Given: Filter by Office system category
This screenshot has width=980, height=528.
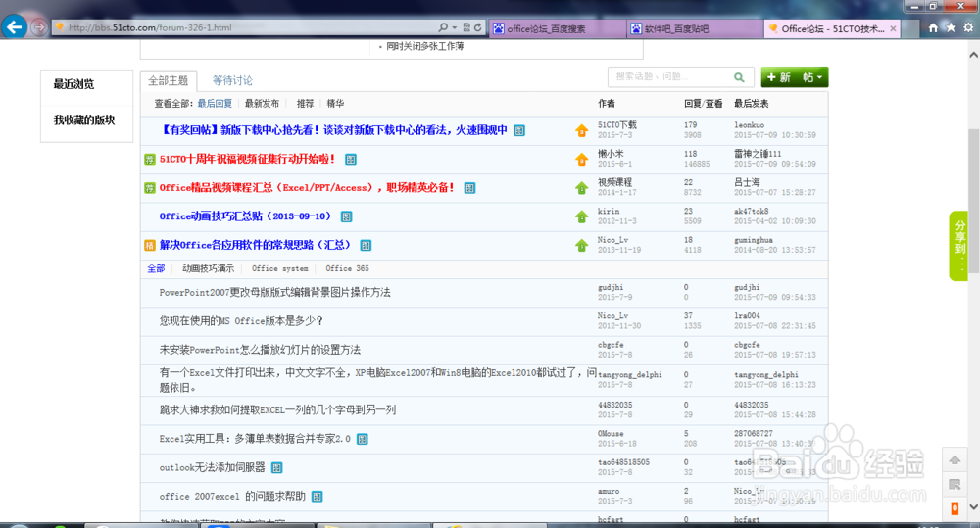Looking at the screenshot, I should [280, 268].
